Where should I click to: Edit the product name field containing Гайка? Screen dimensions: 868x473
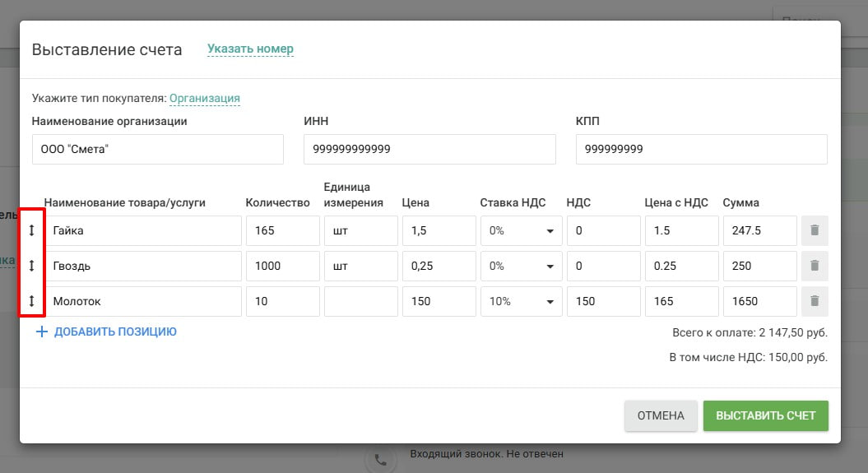tap(143, 230)
